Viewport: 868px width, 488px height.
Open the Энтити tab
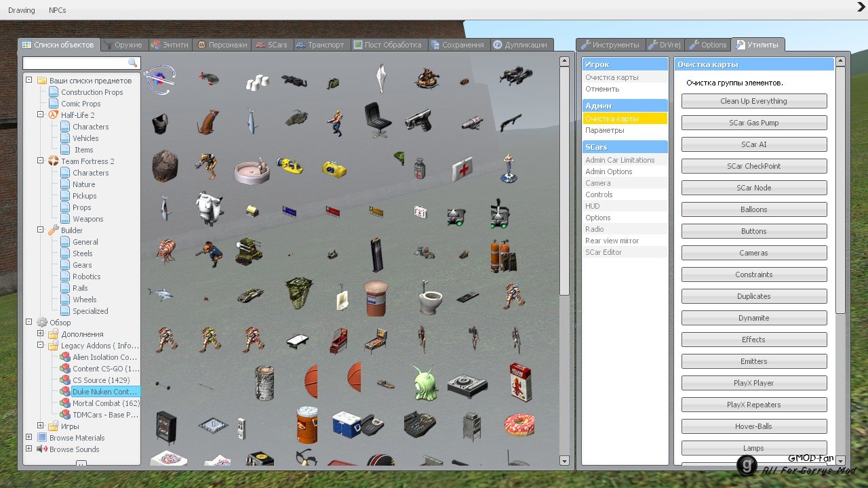171,45
